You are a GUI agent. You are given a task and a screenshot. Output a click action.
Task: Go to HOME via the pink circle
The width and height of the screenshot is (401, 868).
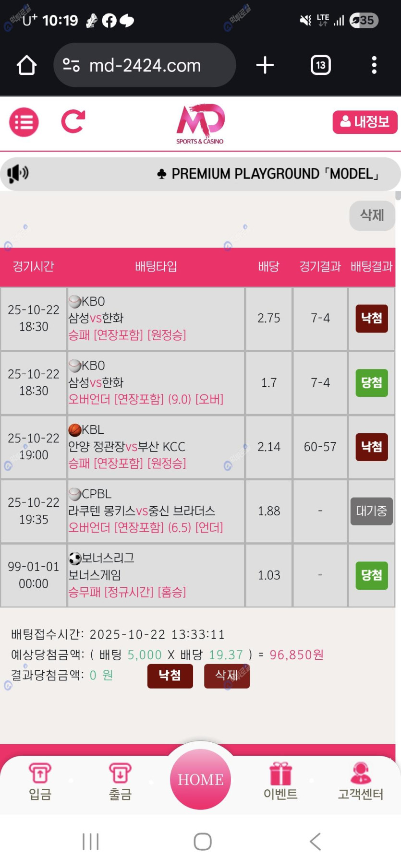point(200,779)
